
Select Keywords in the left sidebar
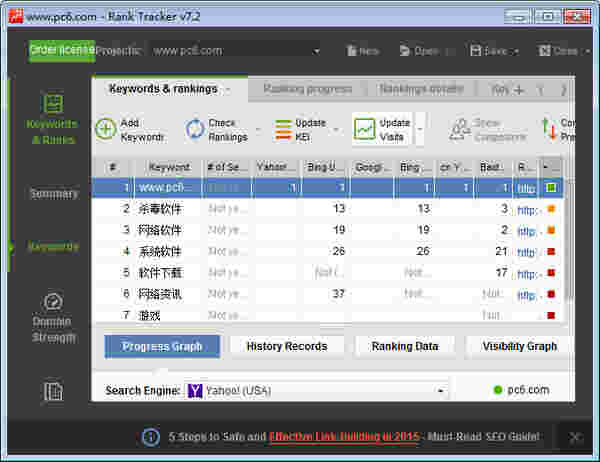tap(53, 247)
